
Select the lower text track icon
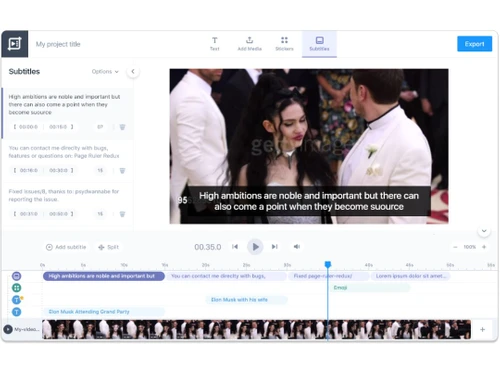click(16, 312)
